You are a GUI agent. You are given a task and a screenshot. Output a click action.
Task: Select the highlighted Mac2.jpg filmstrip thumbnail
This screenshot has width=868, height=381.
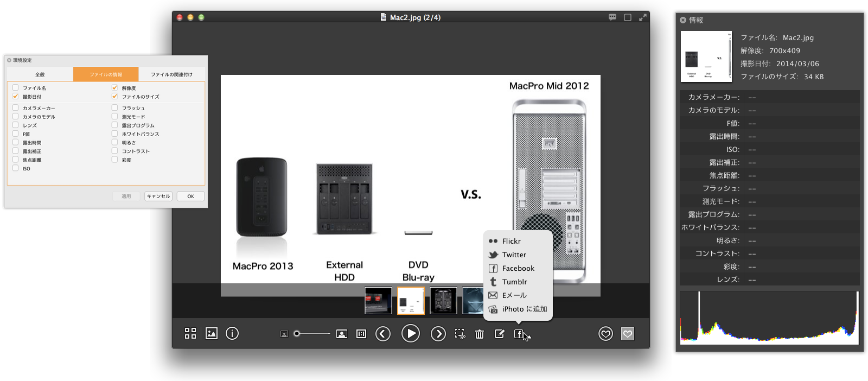click(411, 301)
